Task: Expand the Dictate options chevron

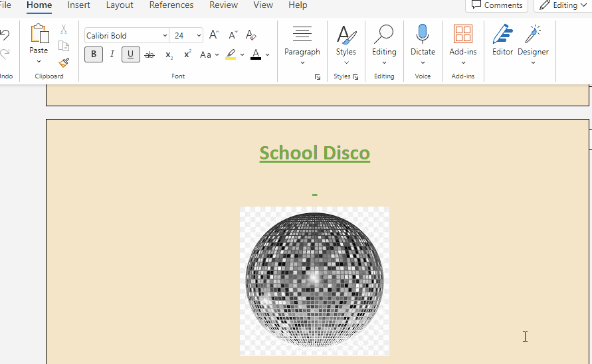Action: (x=423, y=62)
